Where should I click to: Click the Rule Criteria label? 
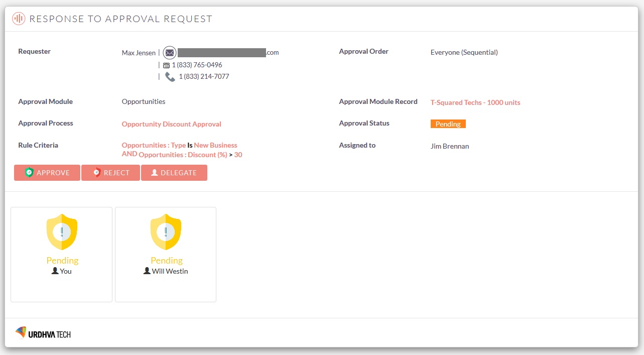pos(38,145)
